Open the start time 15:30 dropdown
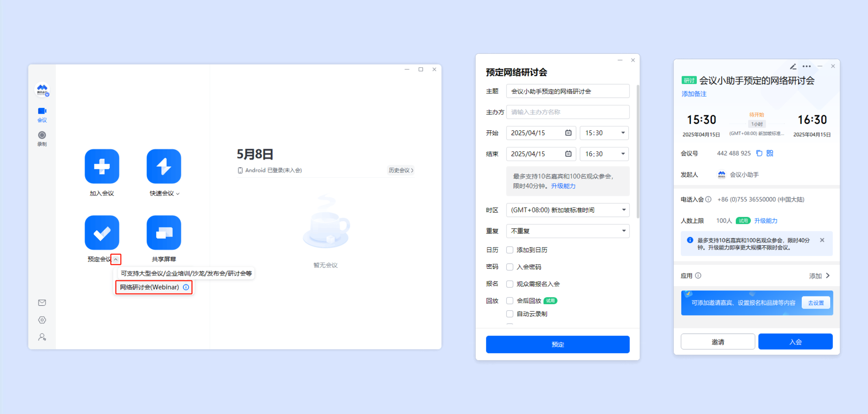The height and width of the screenshot is (414, 868). point(604,133)
